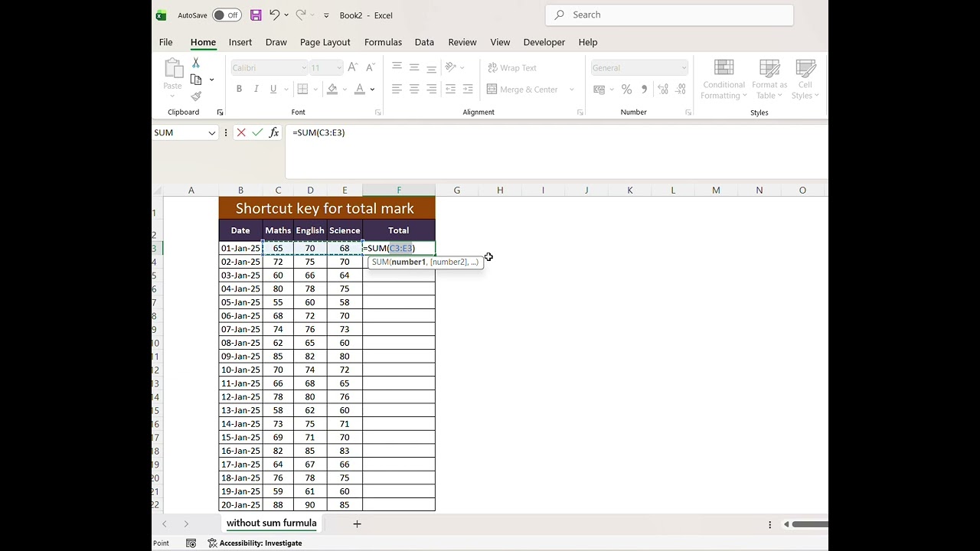Click the Undo arrow icon
Viewport: 980px width, 551px height.
[x=274, y=15]
